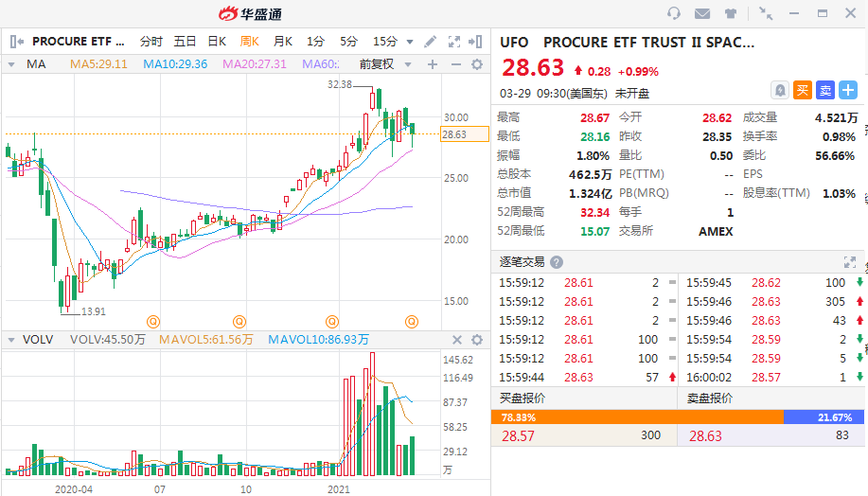
Task: Click the MA60 label
Action: (x=321, y=64)
